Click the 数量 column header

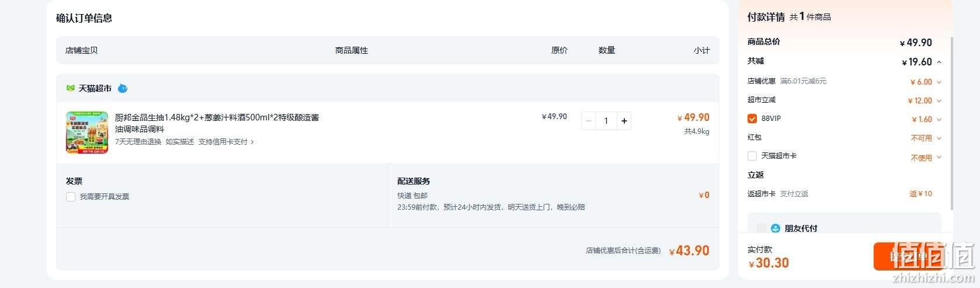pos(607,50)
